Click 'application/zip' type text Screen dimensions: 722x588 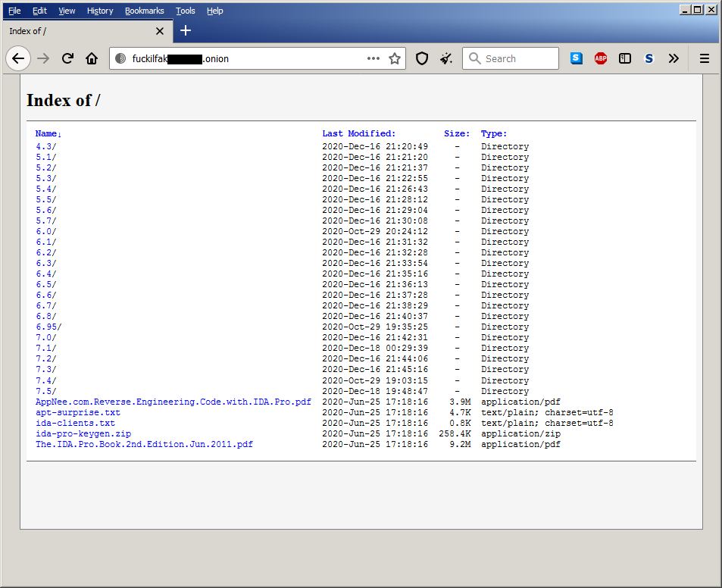point(520,433)
